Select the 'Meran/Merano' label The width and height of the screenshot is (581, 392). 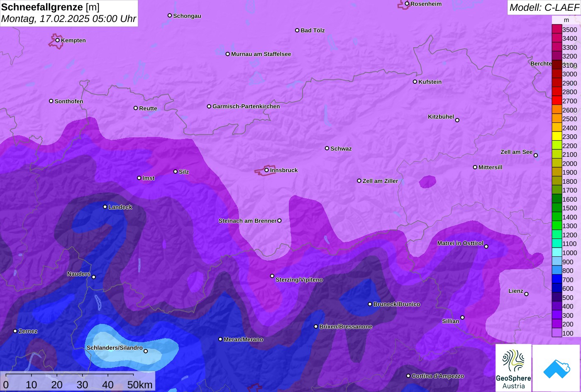coord(244,339)
